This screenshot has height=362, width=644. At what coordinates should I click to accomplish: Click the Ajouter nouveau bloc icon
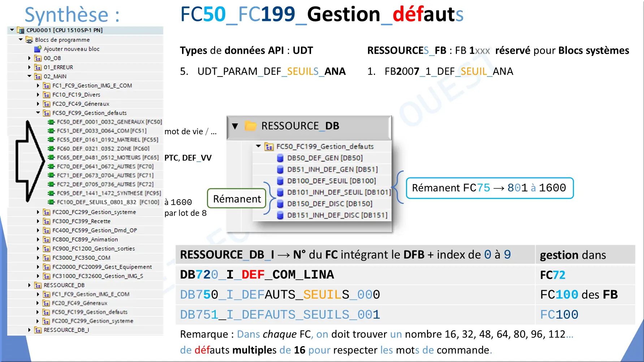(38, 49)
